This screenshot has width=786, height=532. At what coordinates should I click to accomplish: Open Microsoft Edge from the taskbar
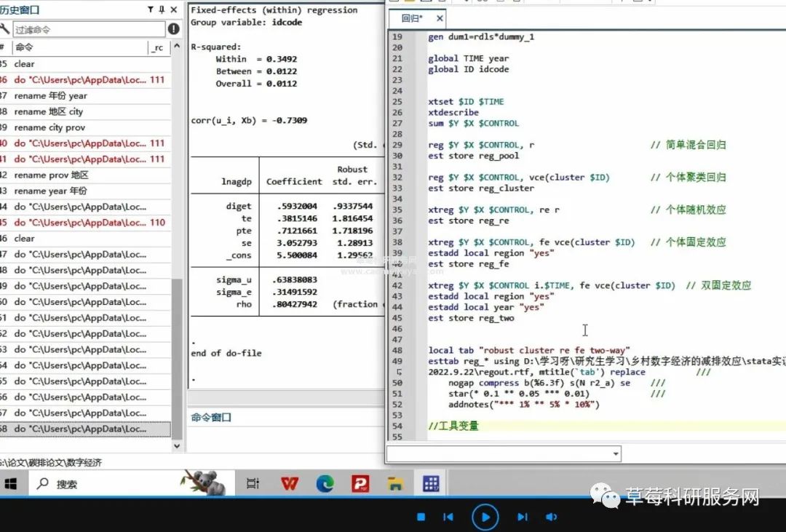pyautogui.click(x=325, y=484)
